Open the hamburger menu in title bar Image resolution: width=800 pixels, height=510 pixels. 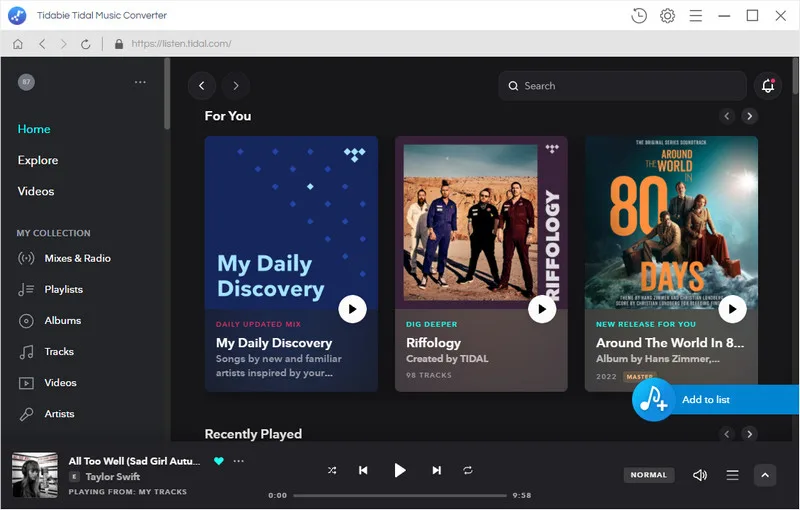tap(695, 16)
